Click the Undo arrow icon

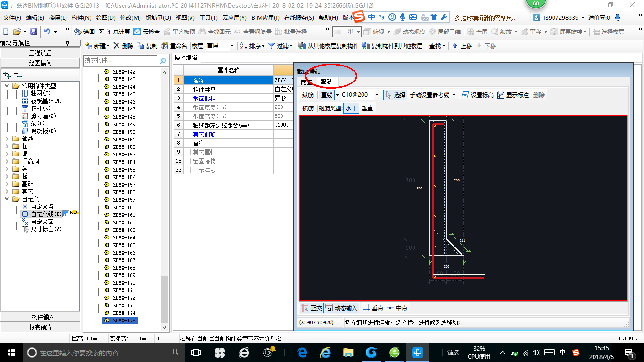pyautogui.click(x=47, y=32)
